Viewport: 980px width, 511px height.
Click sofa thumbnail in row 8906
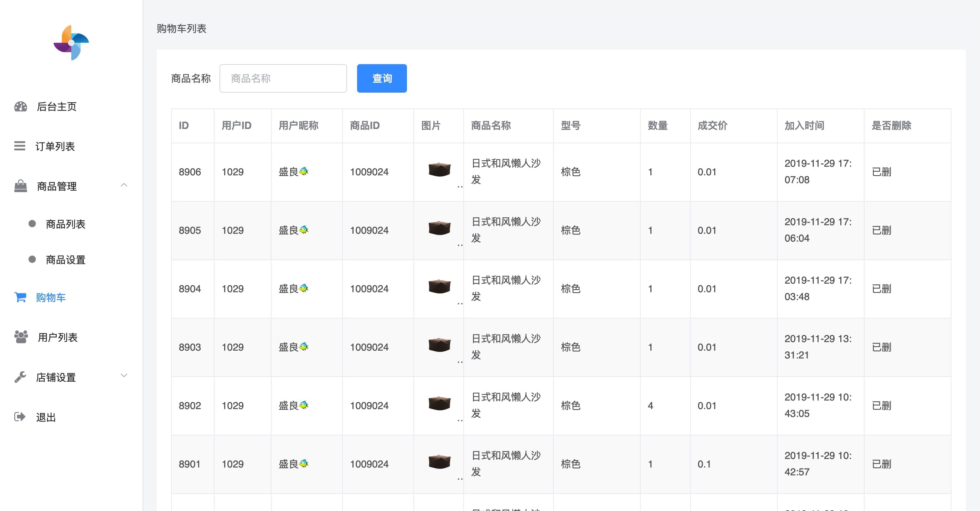coord(439,170)
